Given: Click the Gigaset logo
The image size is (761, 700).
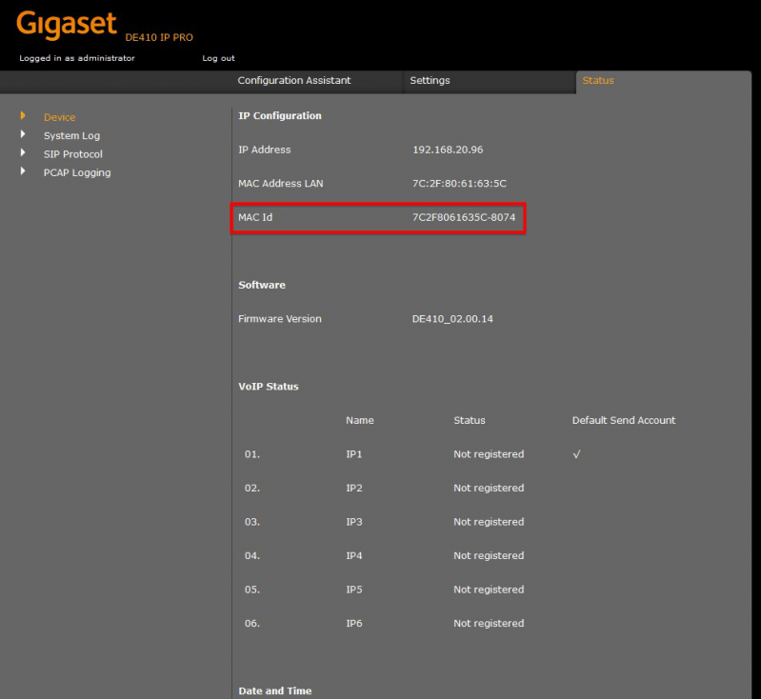Looking at the screenshot, I should pyautogui.click(x=67, y=26).
